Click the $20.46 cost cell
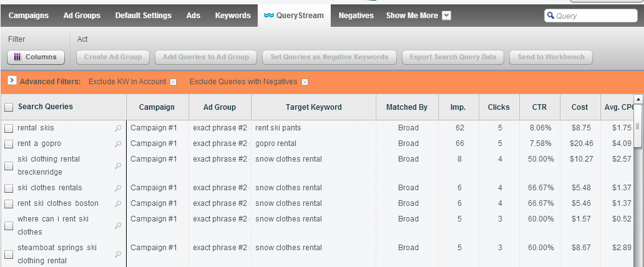 pyautogui.click(x=581, y=143)
